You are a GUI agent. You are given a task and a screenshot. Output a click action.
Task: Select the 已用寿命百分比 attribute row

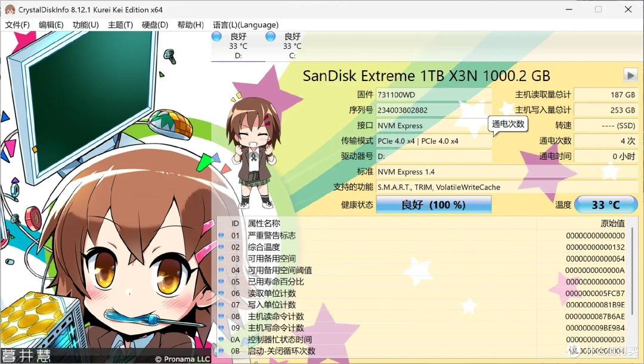point(422,282)
